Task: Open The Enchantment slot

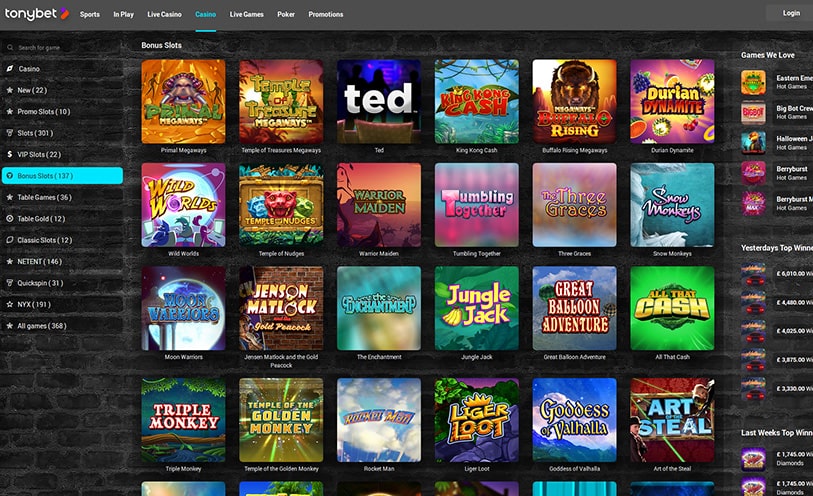Action: [x=379, y=308]
